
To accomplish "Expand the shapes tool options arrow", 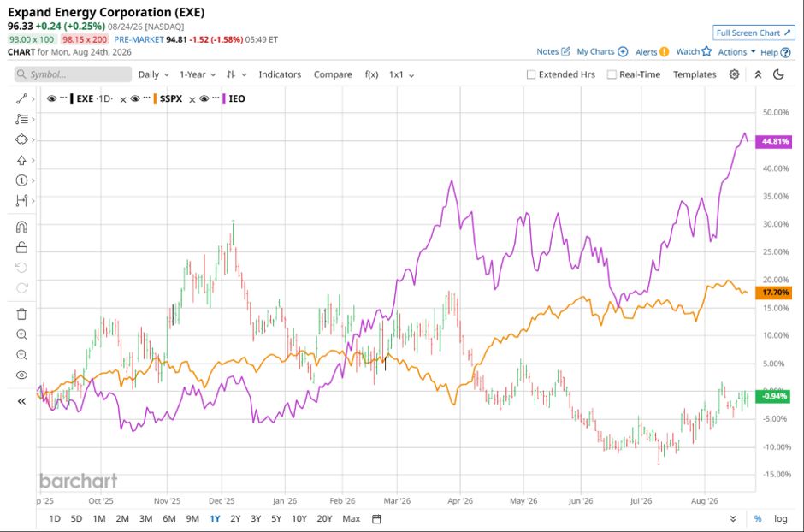I will (33, 139).
